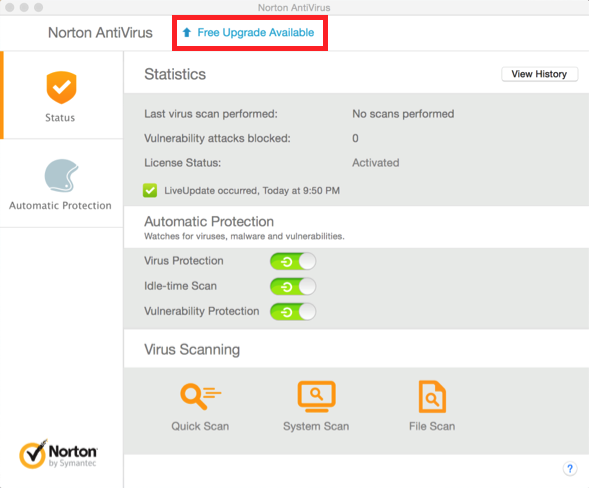Click the 'File Scan' text label
Screen dimensions: 589x488
(432, 426)
